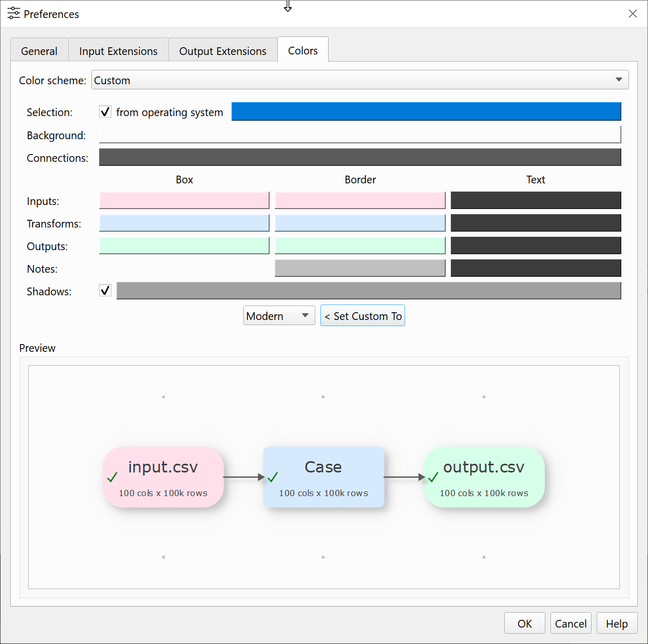
Task: Click the Preferences sliders icon in title bar
Action: (x=14, y=13)
